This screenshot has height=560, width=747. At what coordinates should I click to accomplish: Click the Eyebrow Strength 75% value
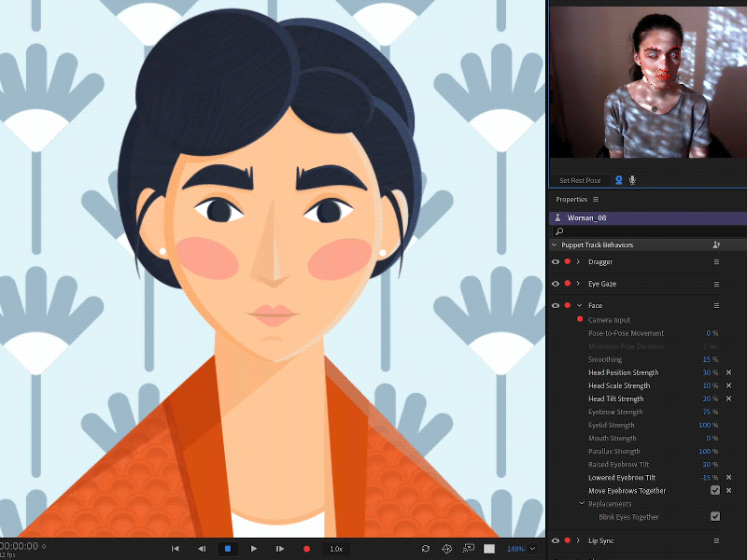(x=708, y=412)
